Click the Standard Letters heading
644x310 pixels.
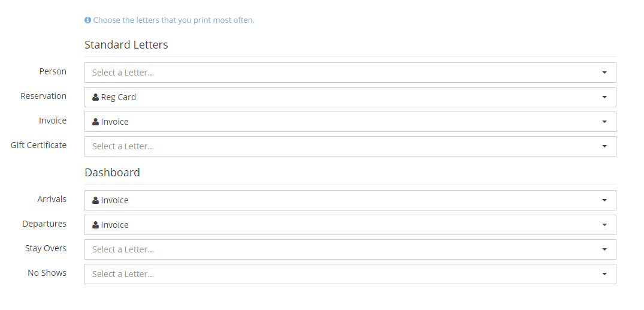126,45
